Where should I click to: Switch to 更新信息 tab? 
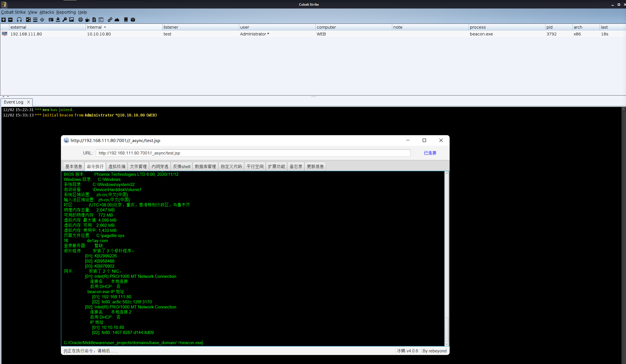click(315, 166)
